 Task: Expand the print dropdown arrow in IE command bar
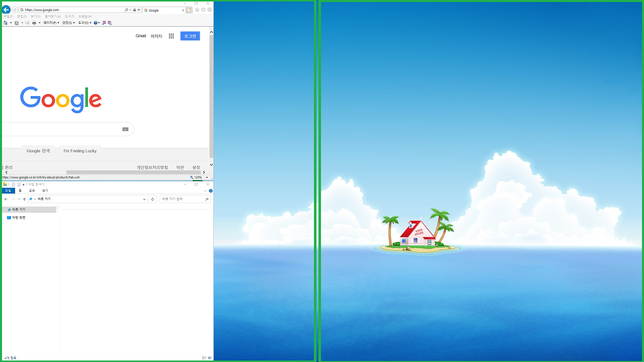(x=40, y=23)
